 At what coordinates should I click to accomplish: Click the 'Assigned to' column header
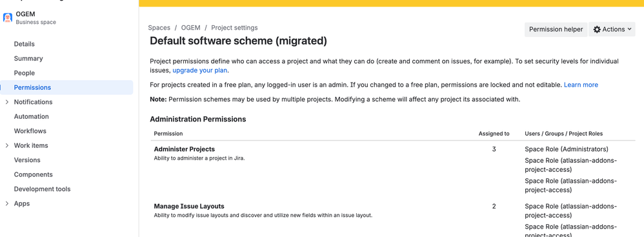pyautogui.click(x=494, y=134)
